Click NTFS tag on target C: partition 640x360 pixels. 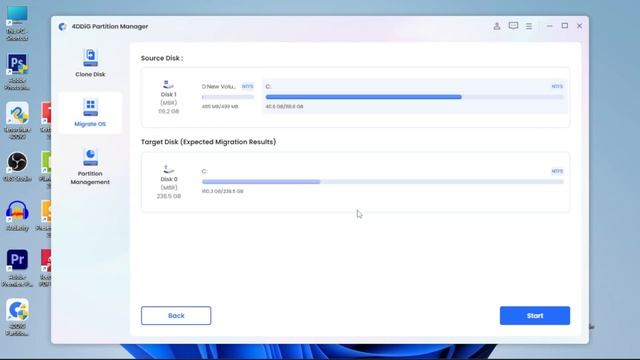coord(557,171)
